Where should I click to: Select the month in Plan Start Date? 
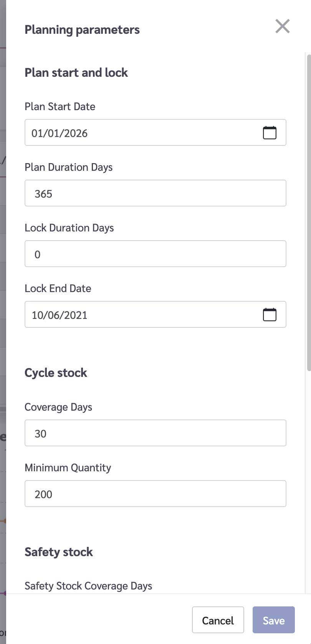(37, 133)
